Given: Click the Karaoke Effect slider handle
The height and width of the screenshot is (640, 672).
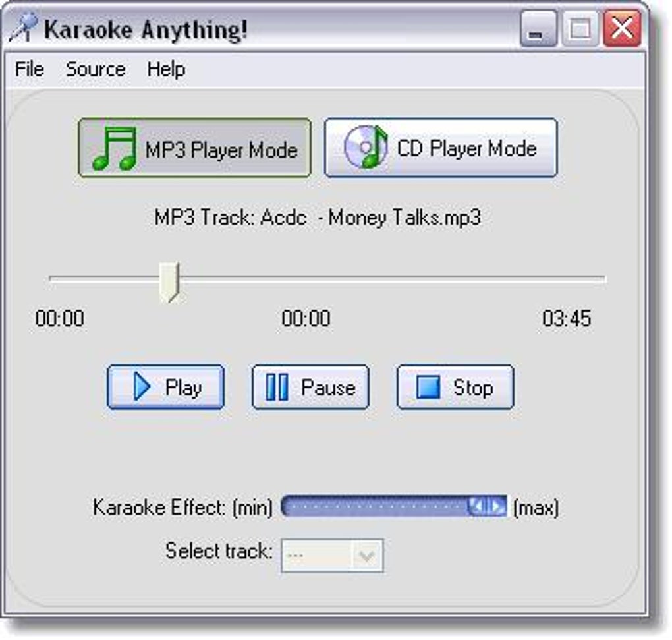Looking at the screenshot, I should tap(487, 507).
